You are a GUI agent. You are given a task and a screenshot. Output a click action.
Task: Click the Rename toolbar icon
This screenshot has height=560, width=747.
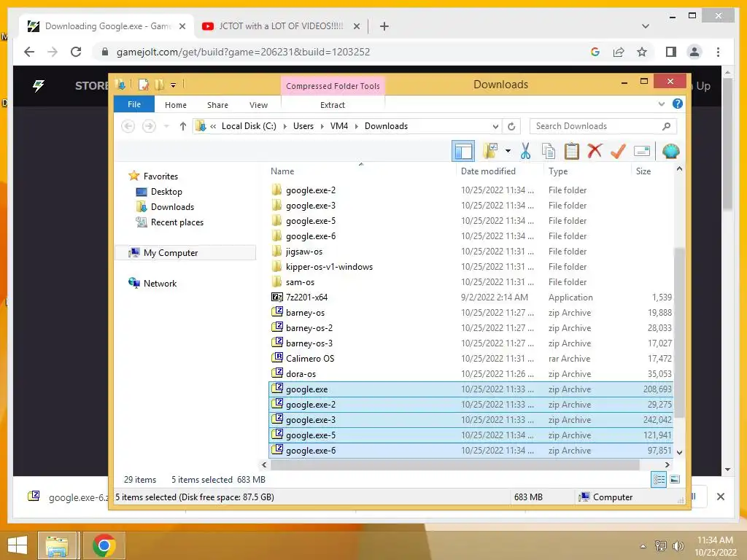tap(642, 152)
